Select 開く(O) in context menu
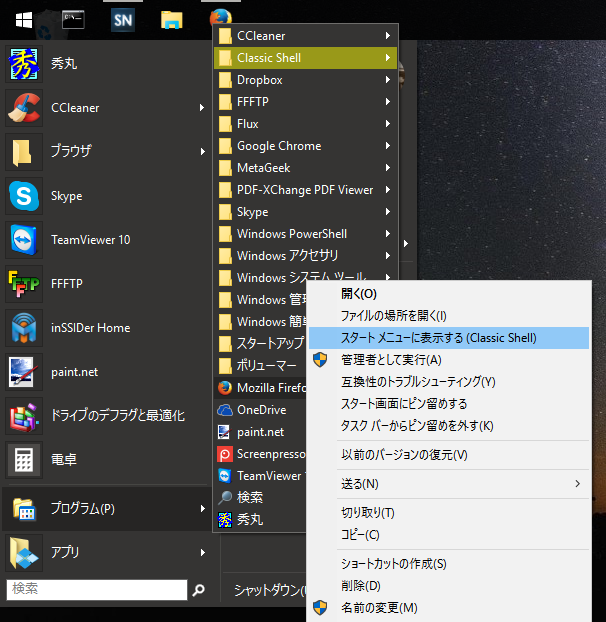606x622 pixels. pyautogui.click(x=449, y=294)
